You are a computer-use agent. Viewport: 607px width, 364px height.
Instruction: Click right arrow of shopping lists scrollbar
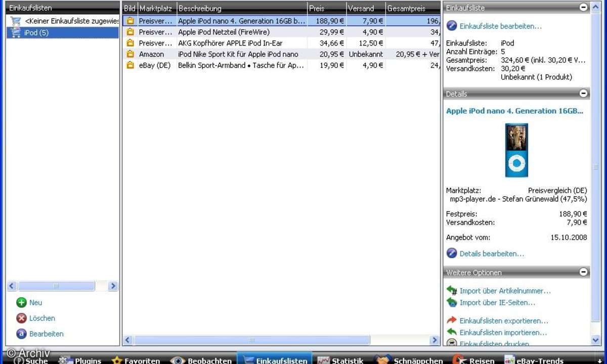(x=113, y=286)
